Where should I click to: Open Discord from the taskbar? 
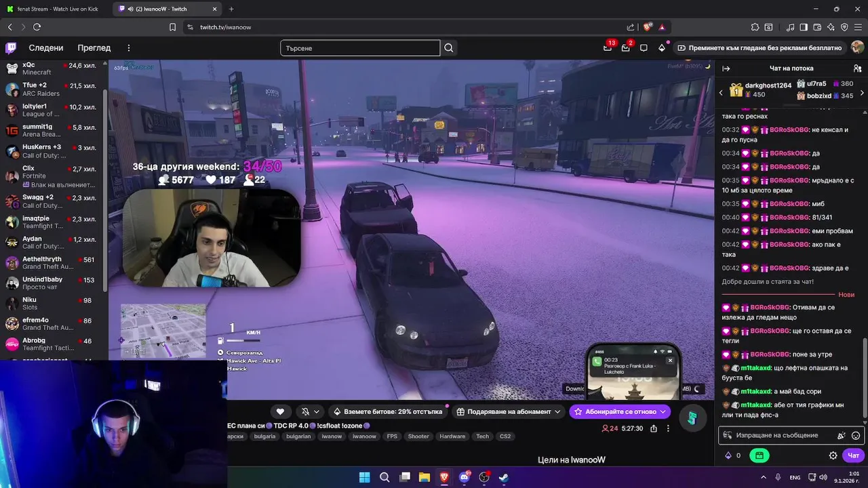(x=465, y=477)
